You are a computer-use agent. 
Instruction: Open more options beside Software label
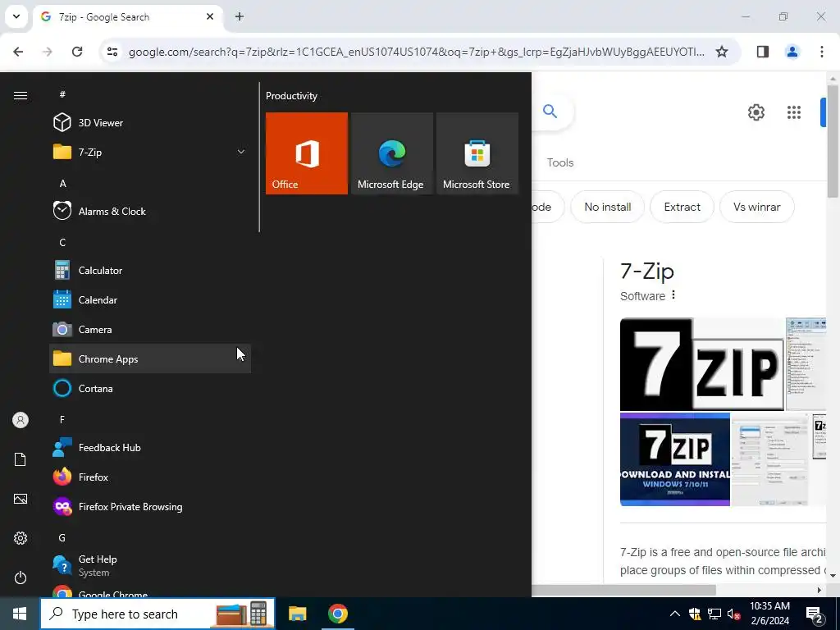pos(673,295)
